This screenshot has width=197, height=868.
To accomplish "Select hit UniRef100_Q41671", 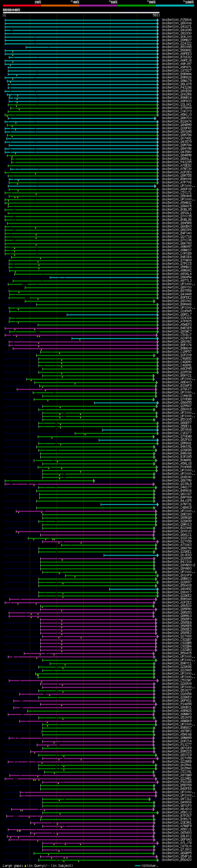I will [x=176, y=26].
